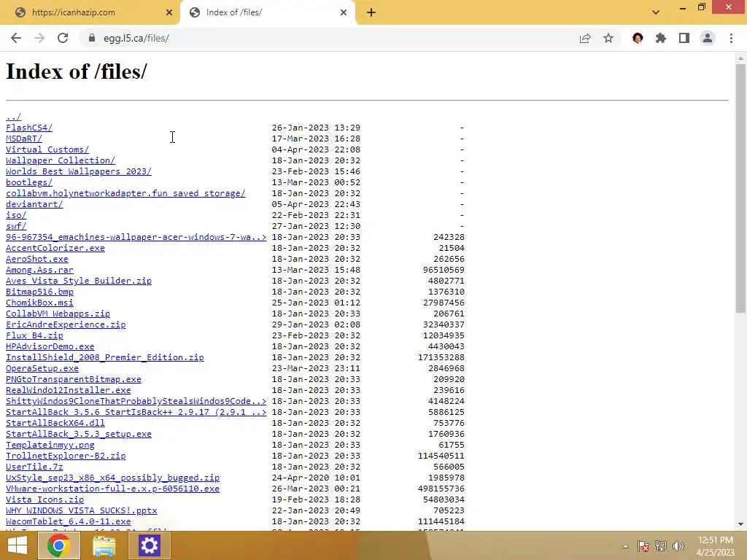Image resolution: width=747 pixels, height=560 pixels.
Task: Open the avatar extension icon in toolbar
Action: (638, 38)
